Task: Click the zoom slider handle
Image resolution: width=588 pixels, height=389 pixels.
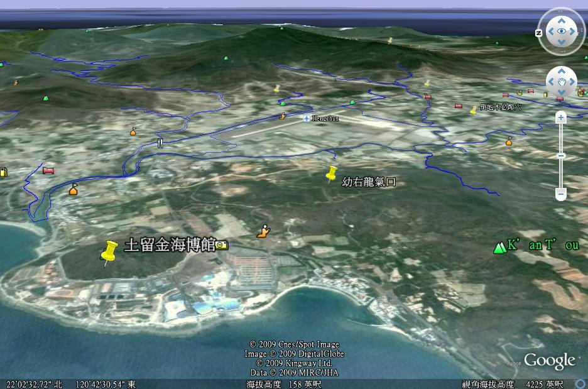Action: pos(561,155)
